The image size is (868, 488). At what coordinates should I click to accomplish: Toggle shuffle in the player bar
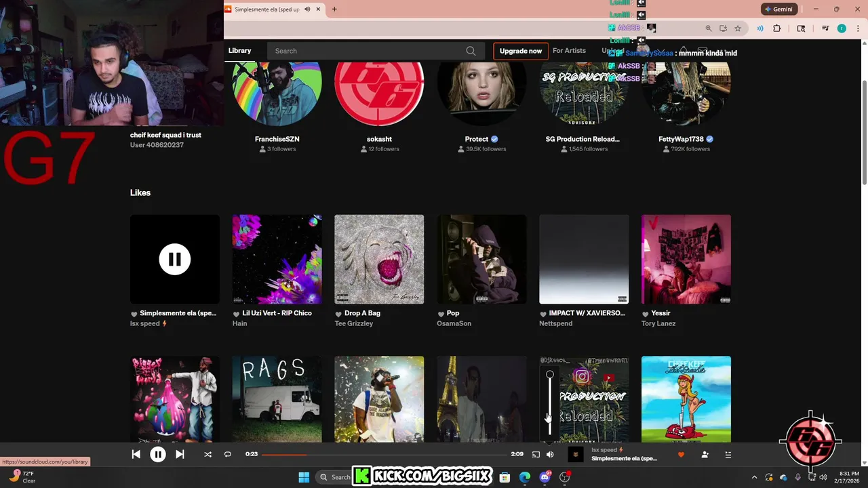tap(208, 455)
